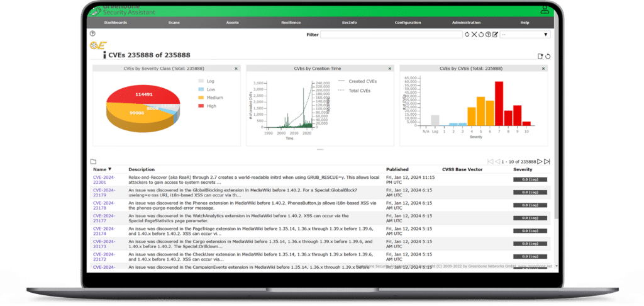Add a new dashboard display
The height and width of the screenshot is (306, 644).
point(540,56)
